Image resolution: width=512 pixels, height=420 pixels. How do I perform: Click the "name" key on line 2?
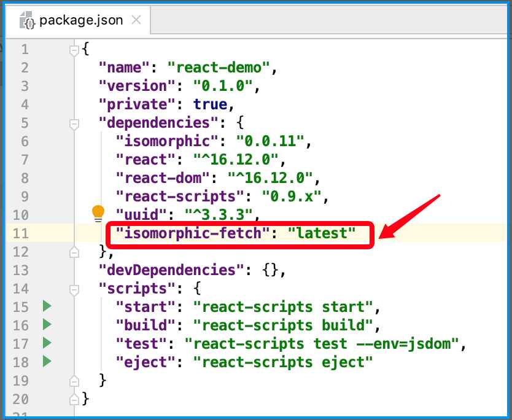coord(125,68)
